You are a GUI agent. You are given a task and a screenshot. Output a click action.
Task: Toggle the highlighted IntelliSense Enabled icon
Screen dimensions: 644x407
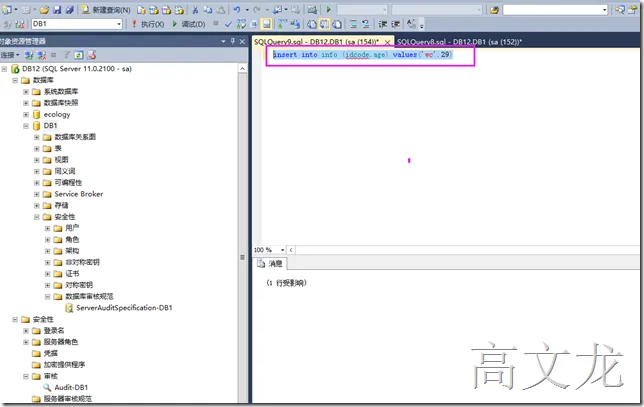267,24
